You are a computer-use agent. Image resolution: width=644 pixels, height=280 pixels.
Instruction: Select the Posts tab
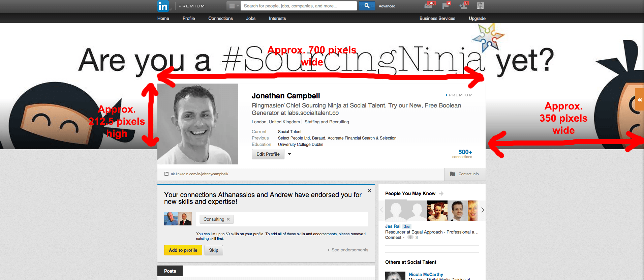170,271
